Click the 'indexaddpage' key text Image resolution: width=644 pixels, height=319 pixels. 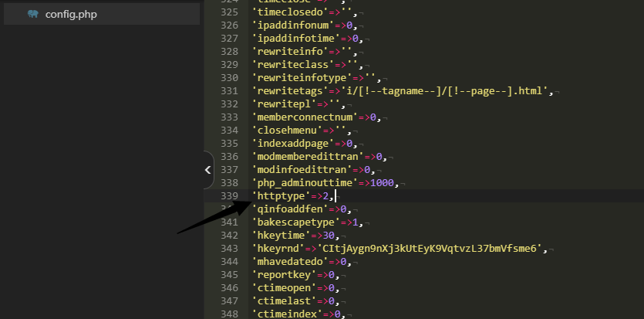(x=293, y=144)
